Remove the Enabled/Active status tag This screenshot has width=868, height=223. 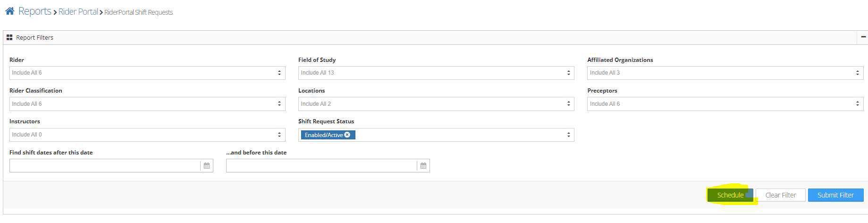[x=347, y=135]
